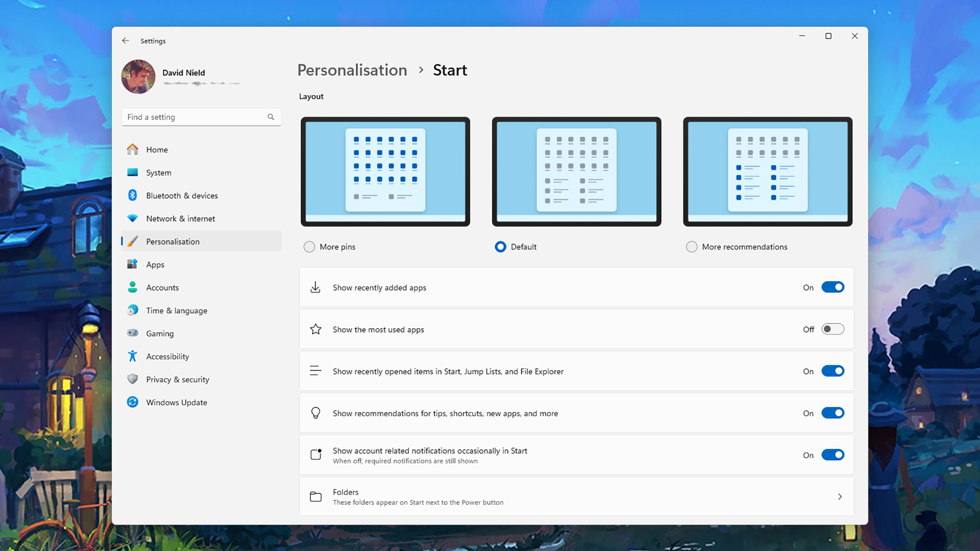Viewport: 980px width, 551px height.
Task: Click the Windows Update icon
Action: (x=133, y=402)
